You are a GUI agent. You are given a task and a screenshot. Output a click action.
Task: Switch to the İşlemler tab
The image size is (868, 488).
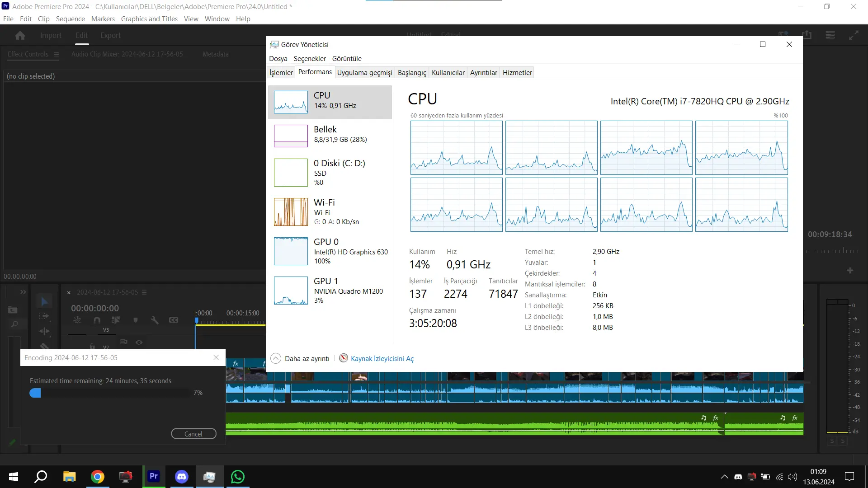coord(281,73)
